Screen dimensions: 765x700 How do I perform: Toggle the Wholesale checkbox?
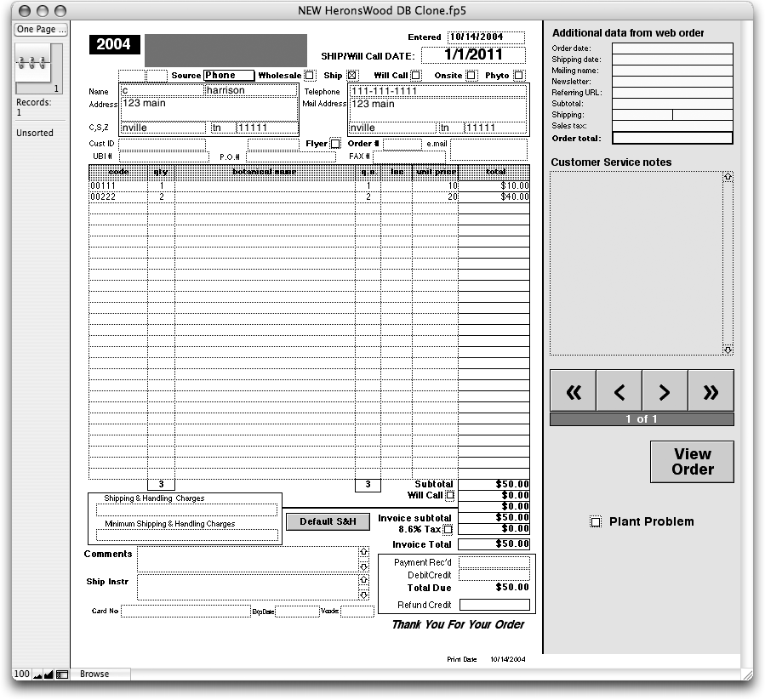(309, 76)
